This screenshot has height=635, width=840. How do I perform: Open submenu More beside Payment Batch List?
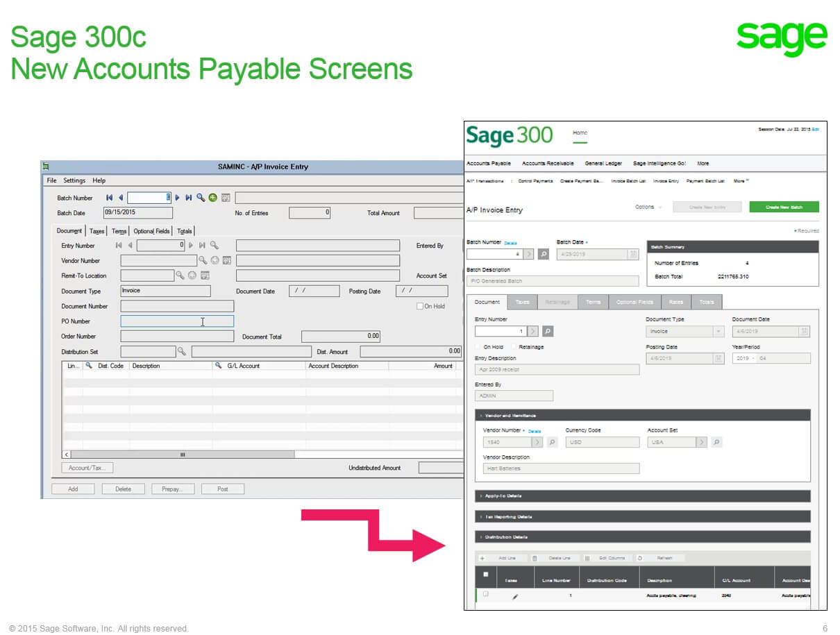tap(741, 181)
